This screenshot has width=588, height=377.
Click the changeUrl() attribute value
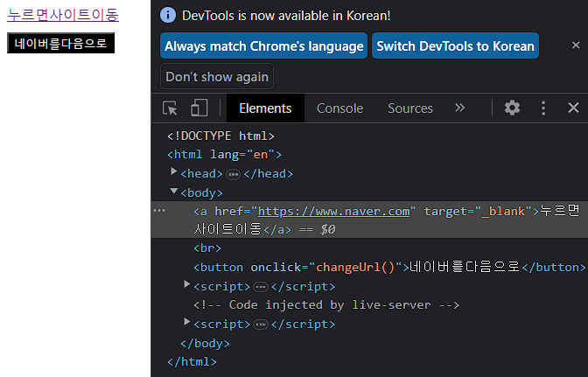pyautogui.click(x=355, y=267)
